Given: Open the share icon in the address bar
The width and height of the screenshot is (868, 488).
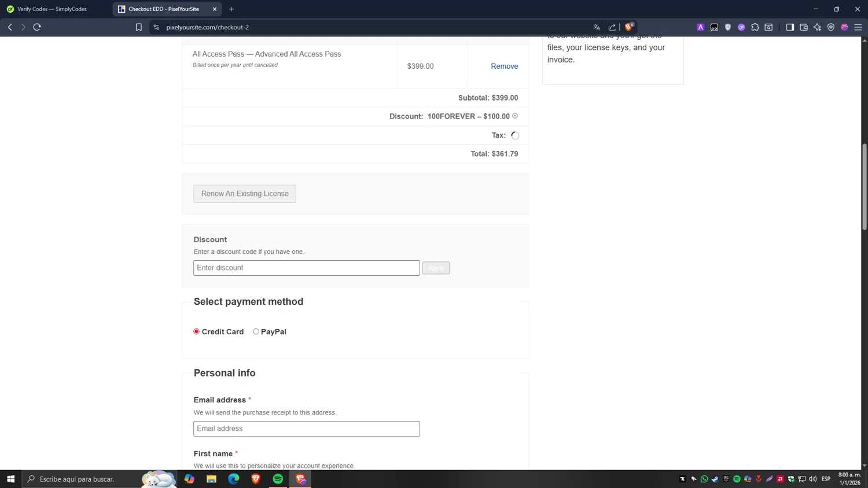Looking at the screenshot, I should [612, 27].
